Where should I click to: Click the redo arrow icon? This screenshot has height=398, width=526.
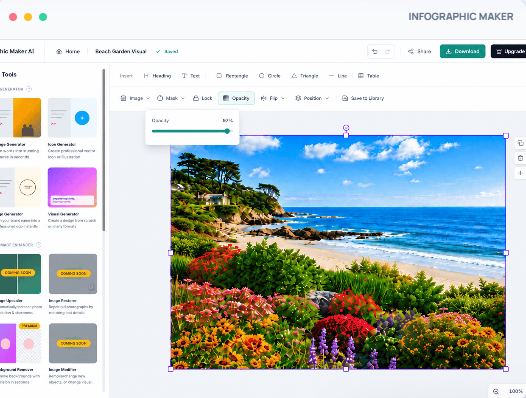pos(387,51)
